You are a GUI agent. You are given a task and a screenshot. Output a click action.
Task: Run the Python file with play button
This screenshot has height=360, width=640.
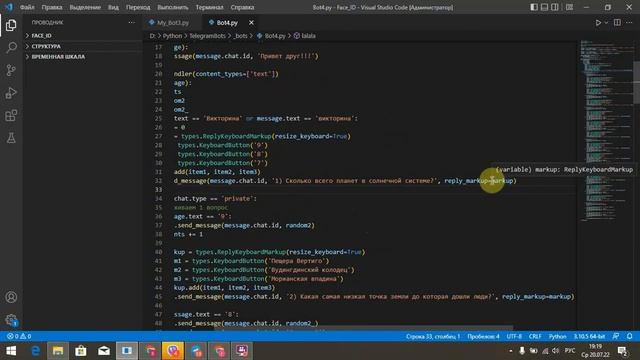pyautogui.click(x=598, y=23)
